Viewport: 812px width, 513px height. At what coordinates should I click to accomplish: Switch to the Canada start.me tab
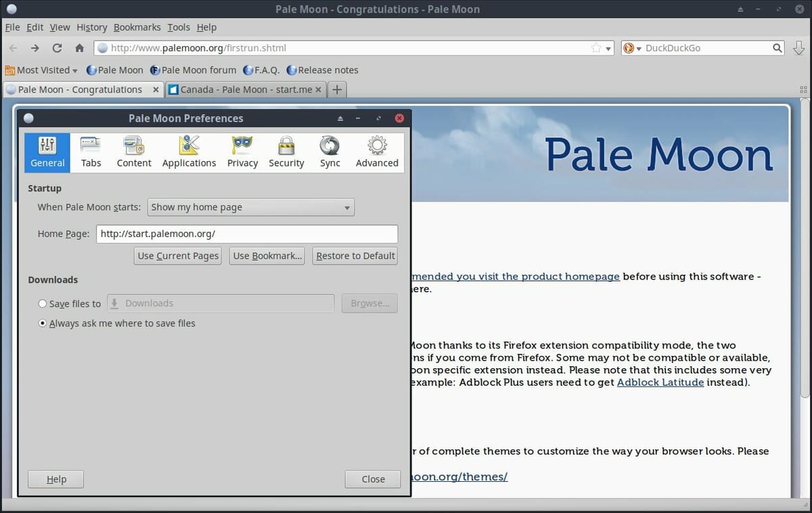(244, 89)
